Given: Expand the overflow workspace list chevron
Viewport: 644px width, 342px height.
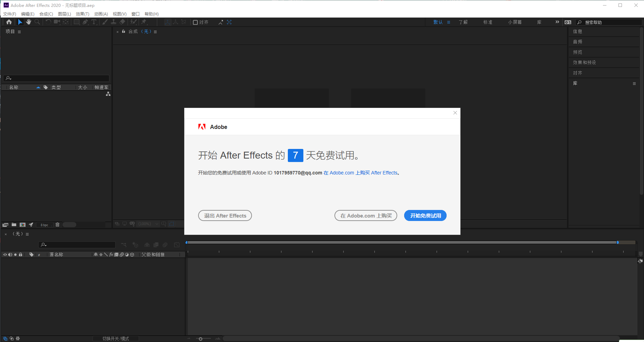Looking at the screenshot, I should [x=557, y=22].
